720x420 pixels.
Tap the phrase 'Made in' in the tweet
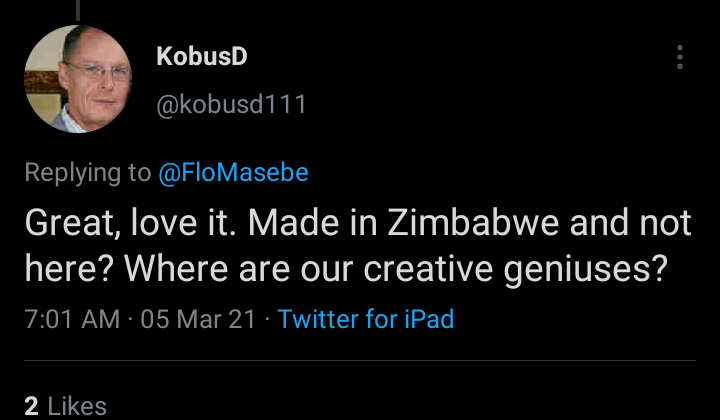312,223
